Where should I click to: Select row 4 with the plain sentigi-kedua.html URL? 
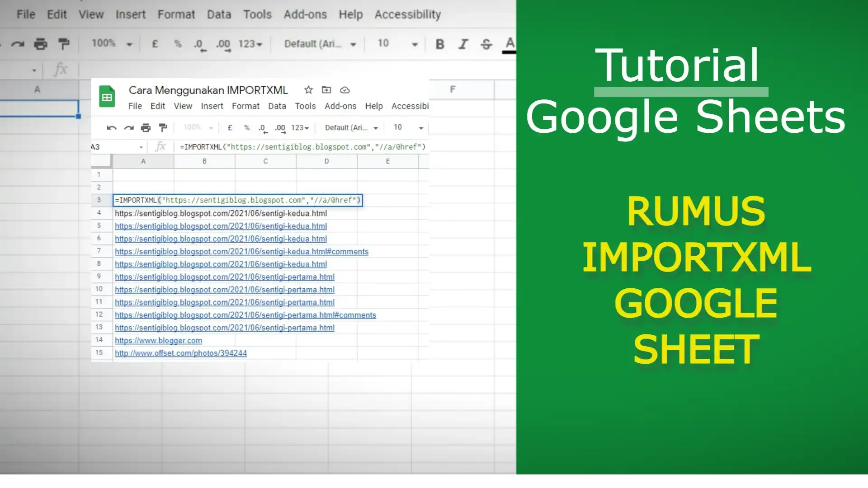click(x=99, y=213)
